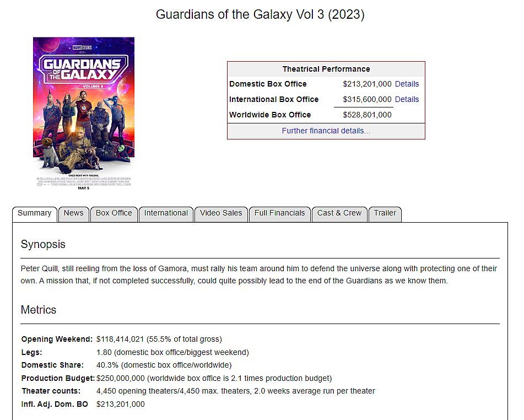524x420 pixels.
Task: Select the International tab
Action: pyautogui.click(x=166, y=214)
